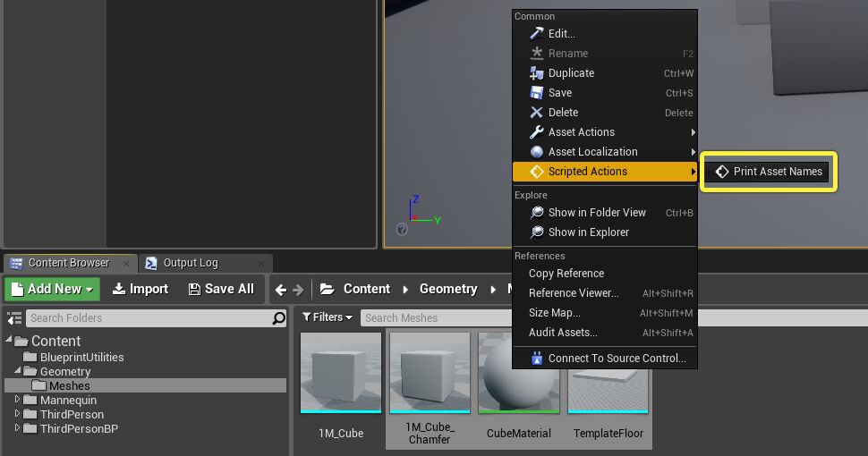This screenshot has width=868, height=456.
Task: Expand the Mannequin folder in tree
Action: (x=18, y=401)
